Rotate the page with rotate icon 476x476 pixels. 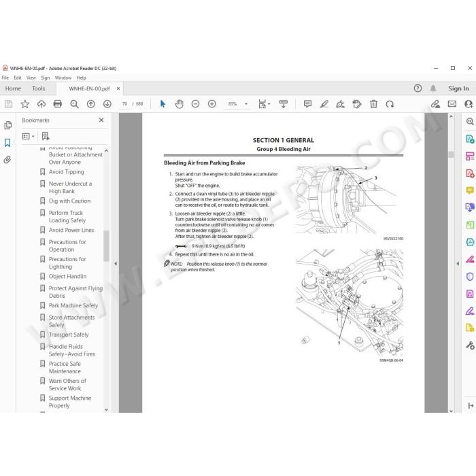click(390, 104)
